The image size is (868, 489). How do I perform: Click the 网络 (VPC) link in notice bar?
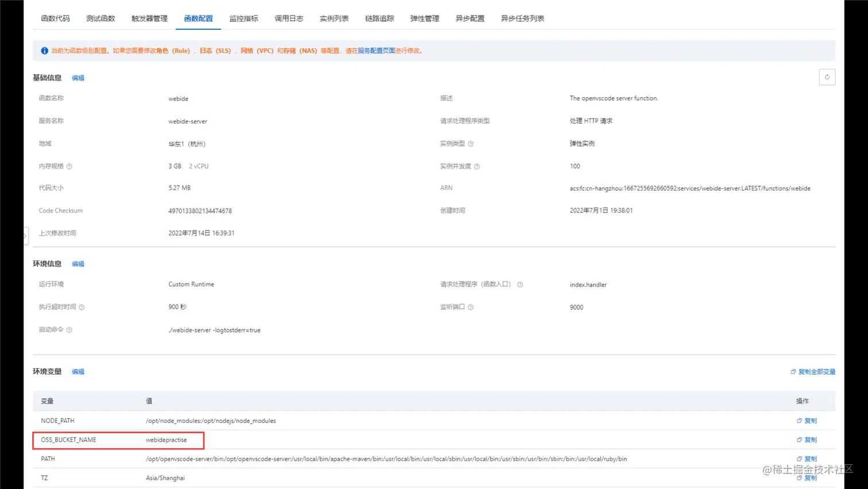point(257,51)
